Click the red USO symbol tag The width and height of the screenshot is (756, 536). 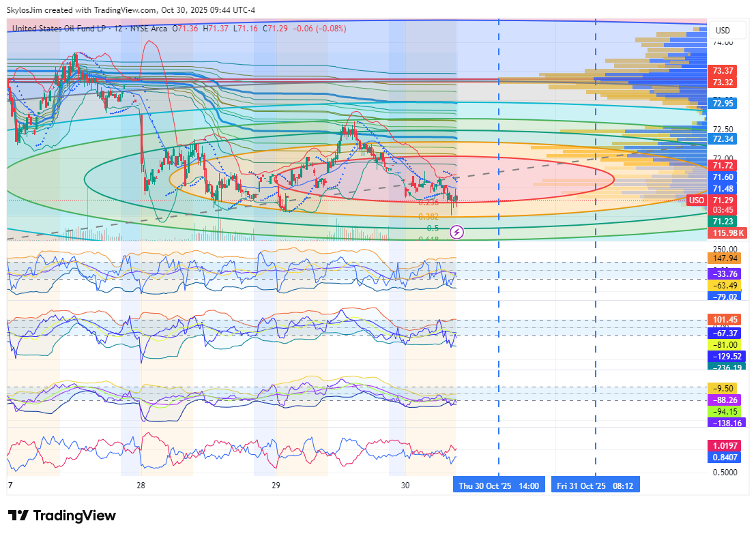tap(696, 200)
